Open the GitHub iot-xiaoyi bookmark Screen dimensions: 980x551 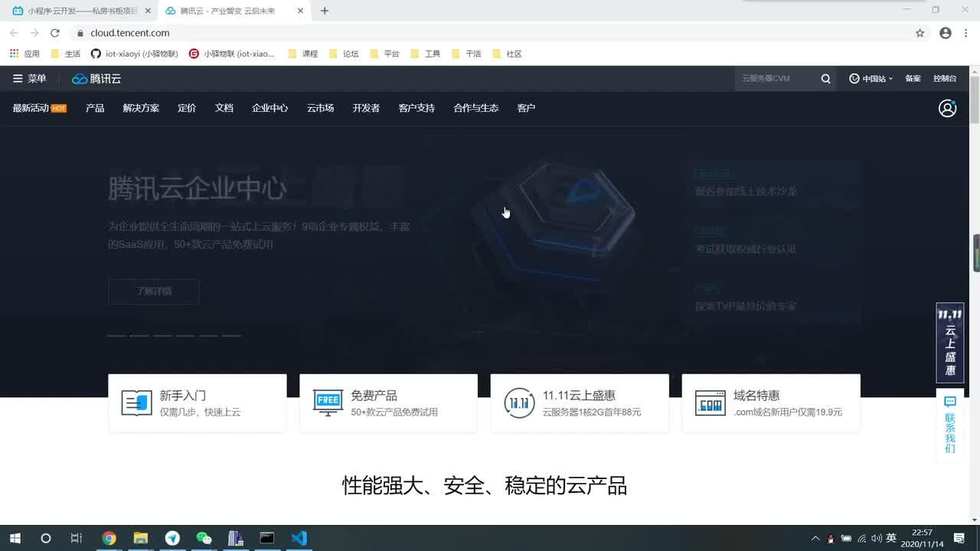click(x=134, y=54)
